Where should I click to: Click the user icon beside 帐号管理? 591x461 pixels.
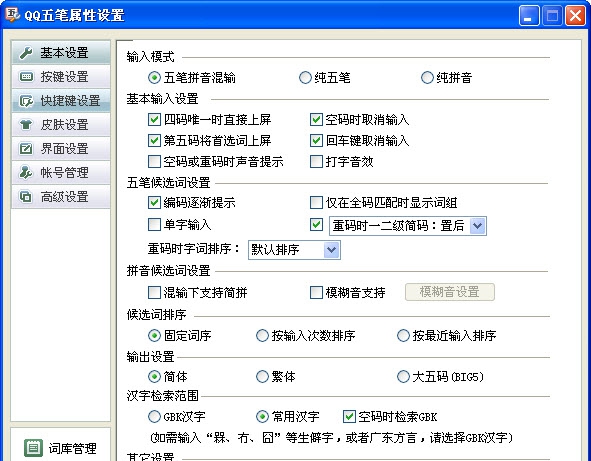[26, 173]
